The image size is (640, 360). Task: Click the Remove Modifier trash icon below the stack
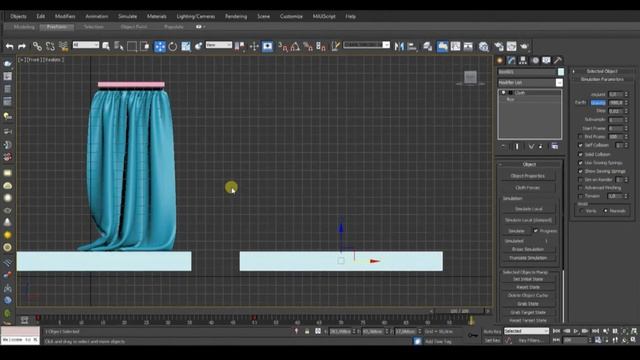coord(541,146)
